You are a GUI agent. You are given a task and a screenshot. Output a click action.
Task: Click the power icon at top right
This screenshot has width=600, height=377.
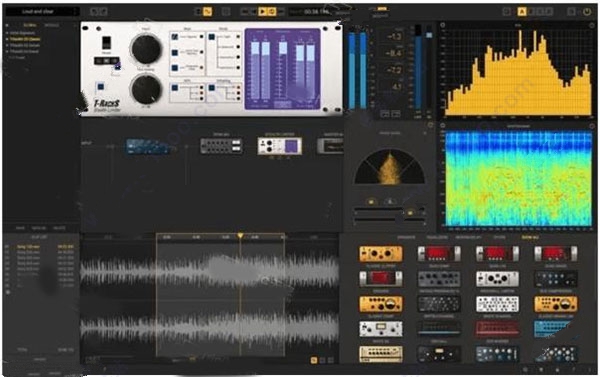pyautogui.click(x=587, y=12)
